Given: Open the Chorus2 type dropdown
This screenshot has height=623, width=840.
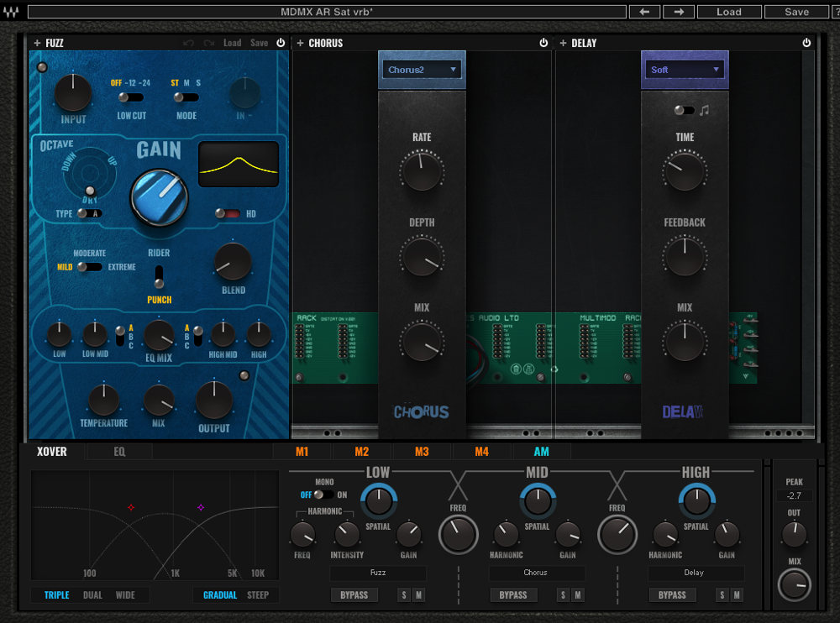Looking at the screenshot, I should 422,70.
